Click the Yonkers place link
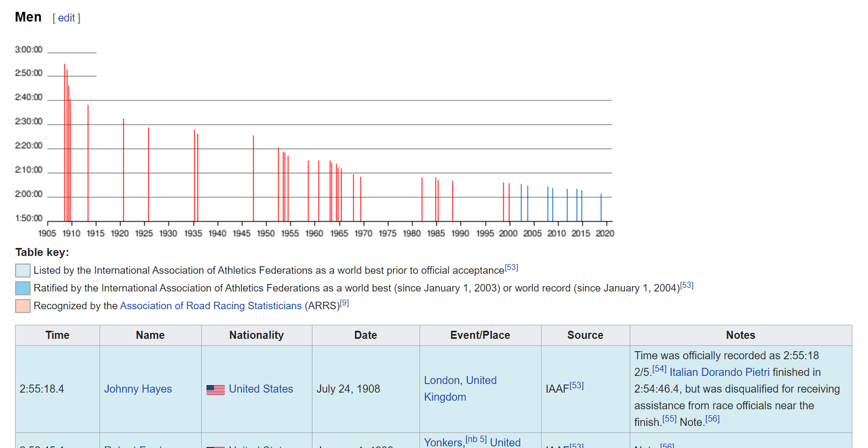 pyautogui.click(x=443, y=442)
